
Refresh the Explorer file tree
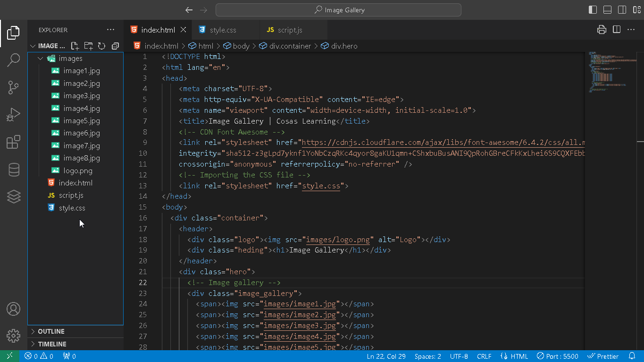pos(101,46)
